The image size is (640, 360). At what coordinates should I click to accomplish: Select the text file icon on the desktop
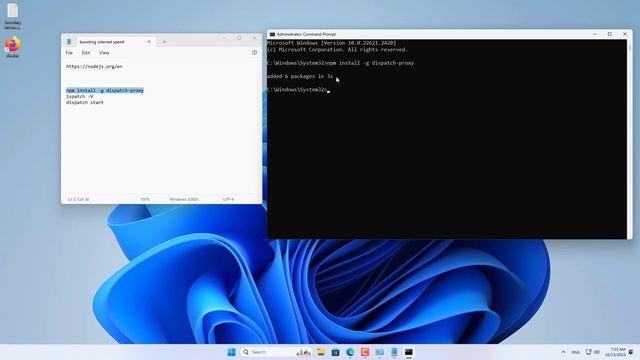[13, 16]
